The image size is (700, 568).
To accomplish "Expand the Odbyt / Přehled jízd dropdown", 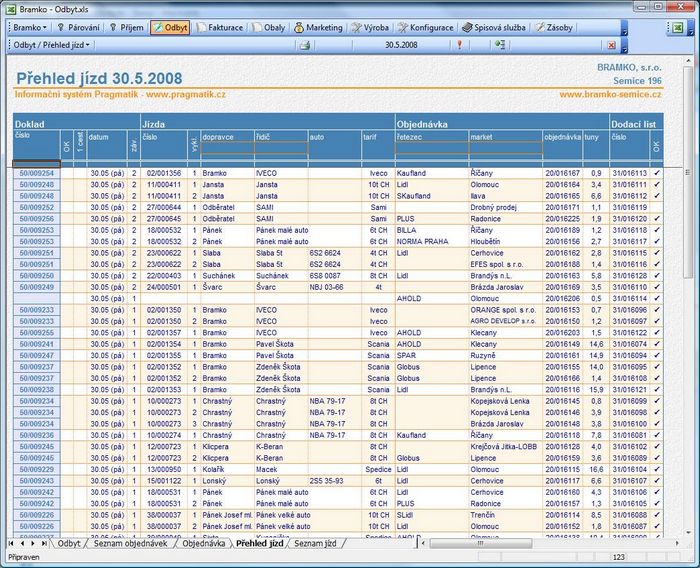I will 51,45.
